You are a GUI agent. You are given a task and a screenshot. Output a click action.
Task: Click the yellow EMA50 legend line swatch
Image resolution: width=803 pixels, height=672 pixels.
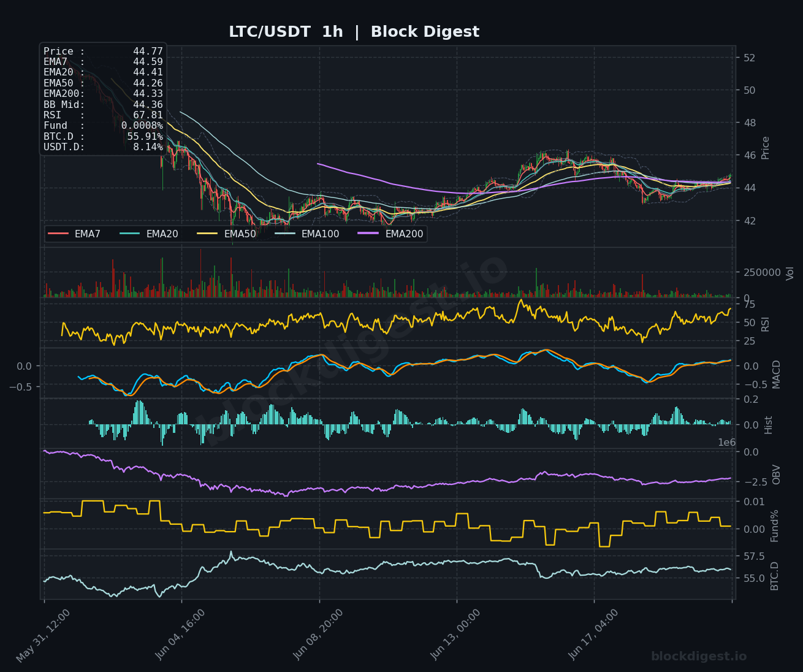pyautogui.click(x=208, y=234)
